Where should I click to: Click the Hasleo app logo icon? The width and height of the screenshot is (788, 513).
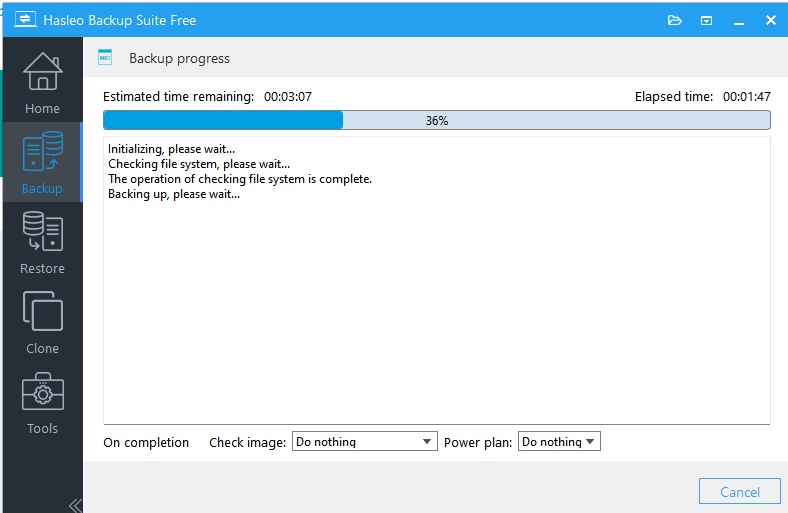(x=25, y=20)
